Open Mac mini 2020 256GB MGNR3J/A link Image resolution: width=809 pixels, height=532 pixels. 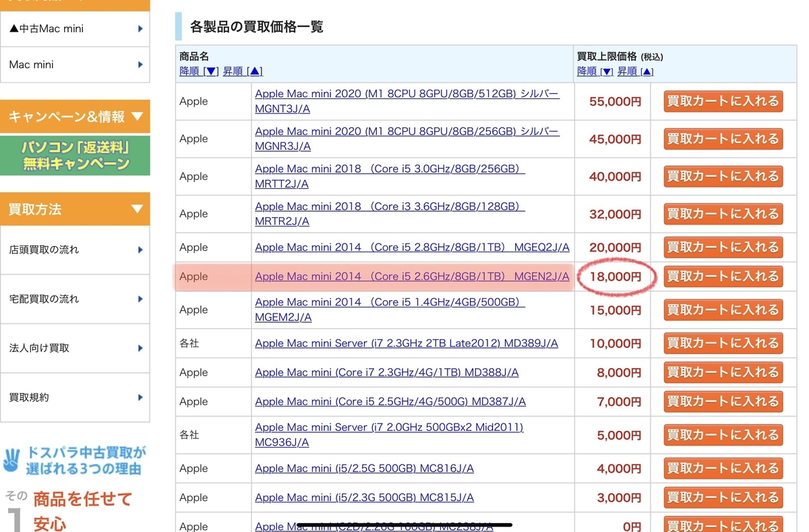pyautogui.click(x=407, y=138)
